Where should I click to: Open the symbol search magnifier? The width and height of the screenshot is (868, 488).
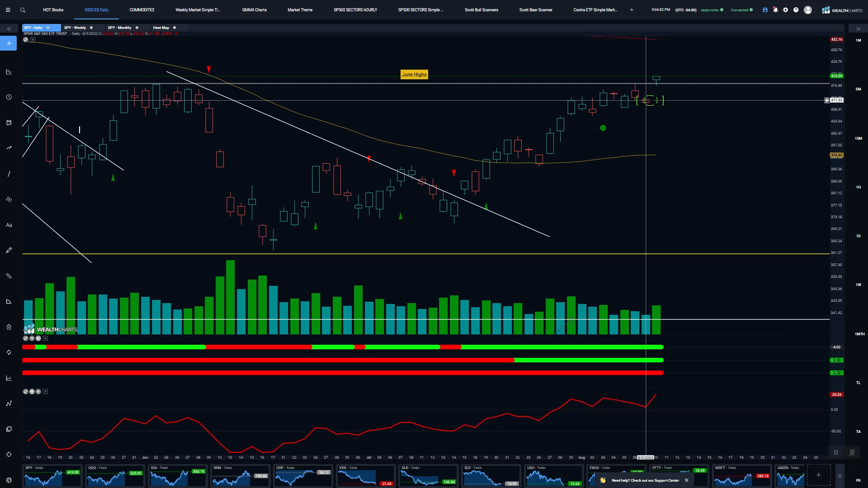(x=23, y=9)
